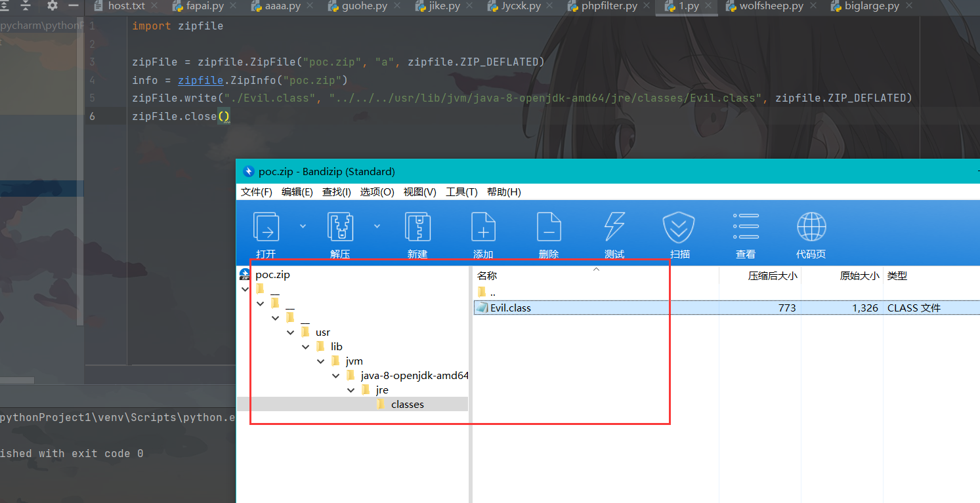Click the collapse all icon in project panel
980x503 pixels.
point(26,5)
